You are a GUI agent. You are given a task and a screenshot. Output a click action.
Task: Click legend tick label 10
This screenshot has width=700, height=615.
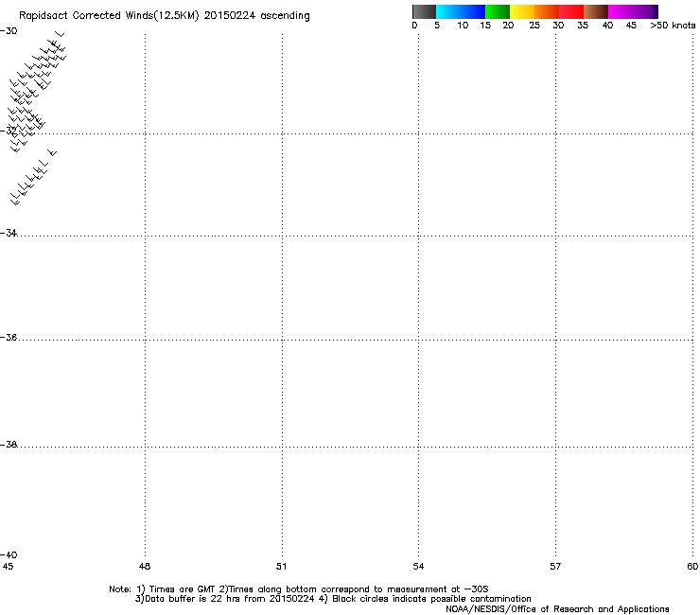click(463, 26)
